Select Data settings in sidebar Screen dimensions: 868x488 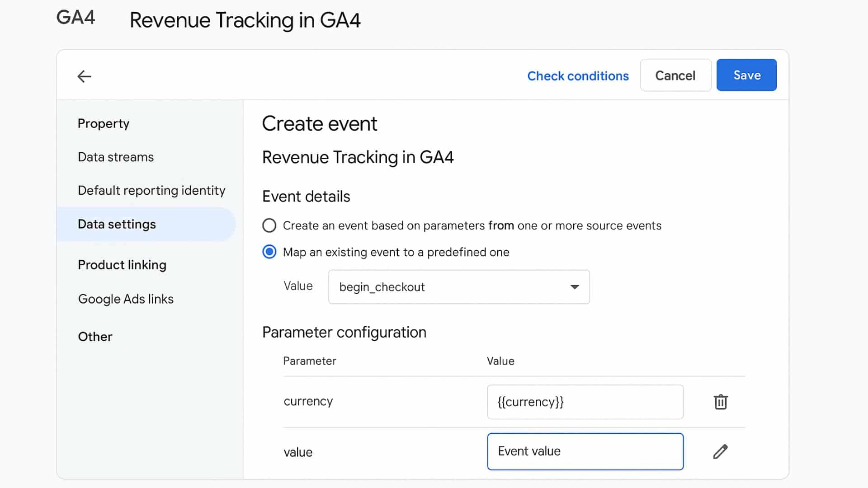click(x=146, y=224)
